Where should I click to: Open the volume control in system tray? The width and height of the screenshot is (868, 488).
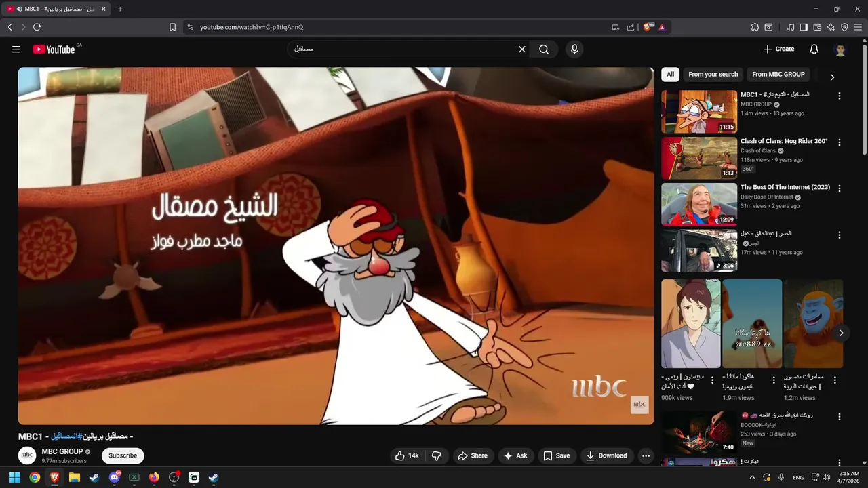click(826, 477)
